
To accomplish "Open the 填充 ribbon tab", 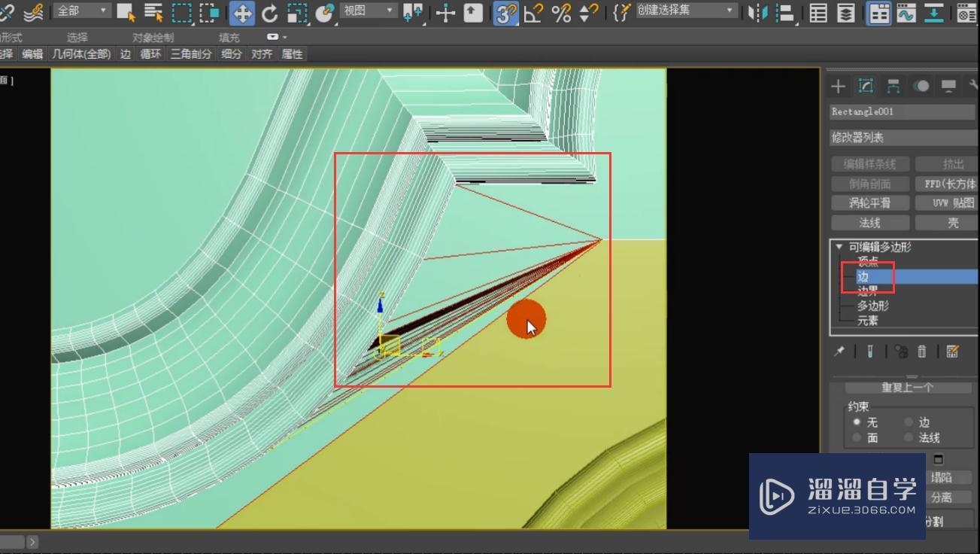I will pos(229,37).
